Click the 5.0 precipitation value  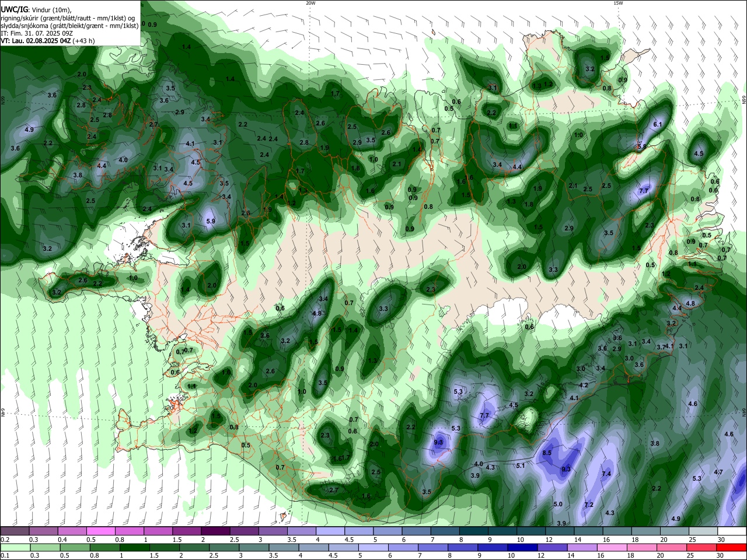point(558,504)
